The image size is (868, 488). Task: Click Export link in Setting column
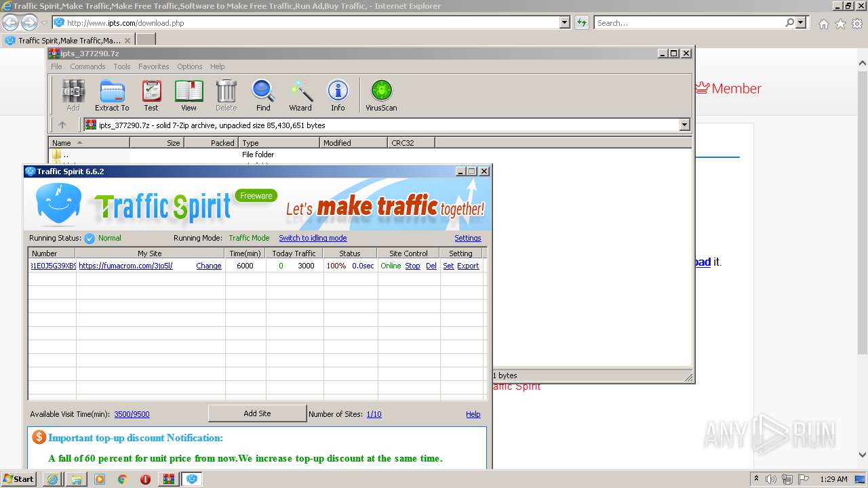(x=468, y=266)
